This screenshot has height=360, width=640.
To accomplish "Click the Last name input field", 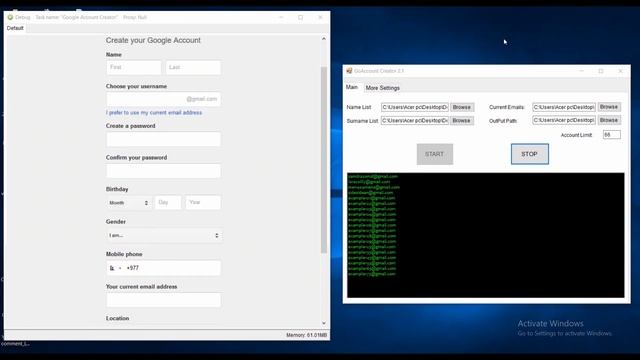I will point(193,67).
